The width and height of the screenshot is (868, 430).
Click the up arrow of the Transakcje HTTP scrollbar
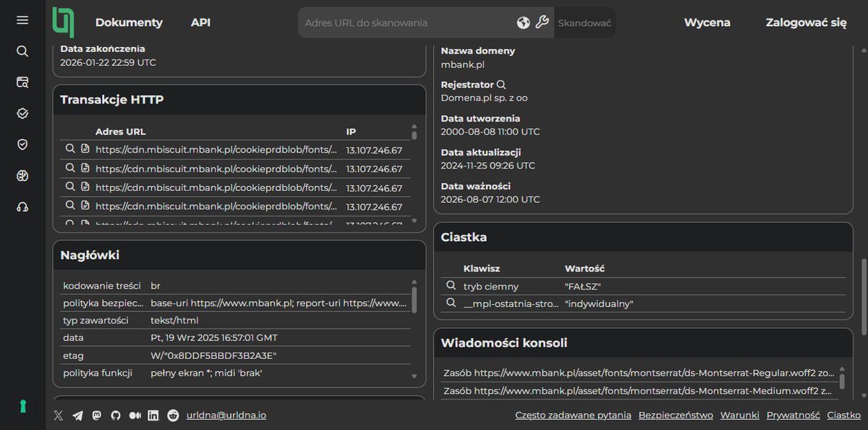click(414, 126)
